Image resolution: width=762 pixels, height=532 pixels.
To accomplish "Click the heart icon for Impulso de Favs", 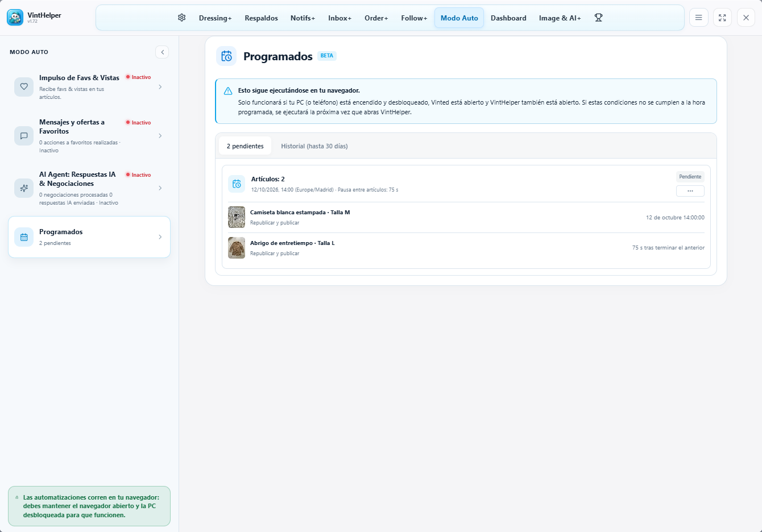I will point(24,87).
